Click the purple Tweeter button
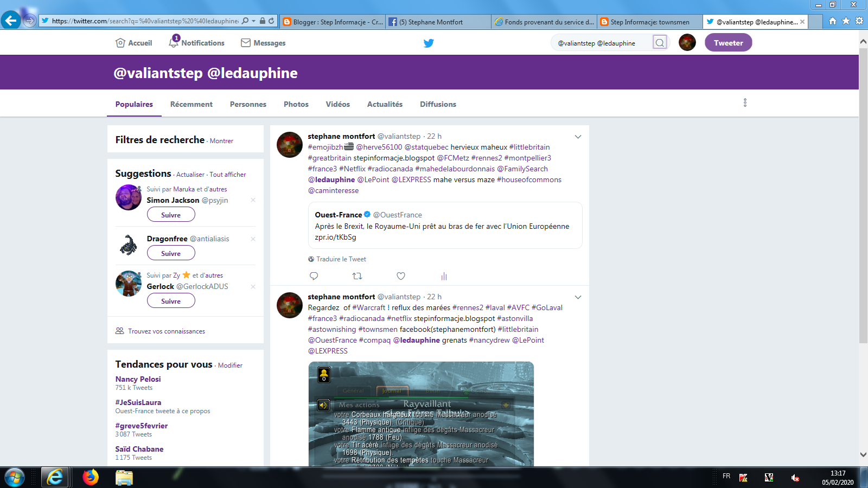This screenshot has width=868, height=488. tap(728, 42)
